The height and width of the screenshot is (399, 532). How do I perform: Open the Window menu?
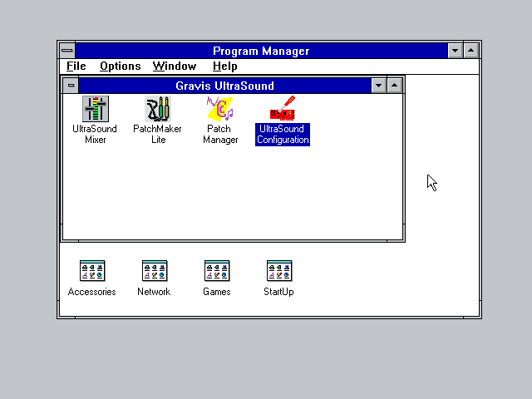(x=175, y=66)
